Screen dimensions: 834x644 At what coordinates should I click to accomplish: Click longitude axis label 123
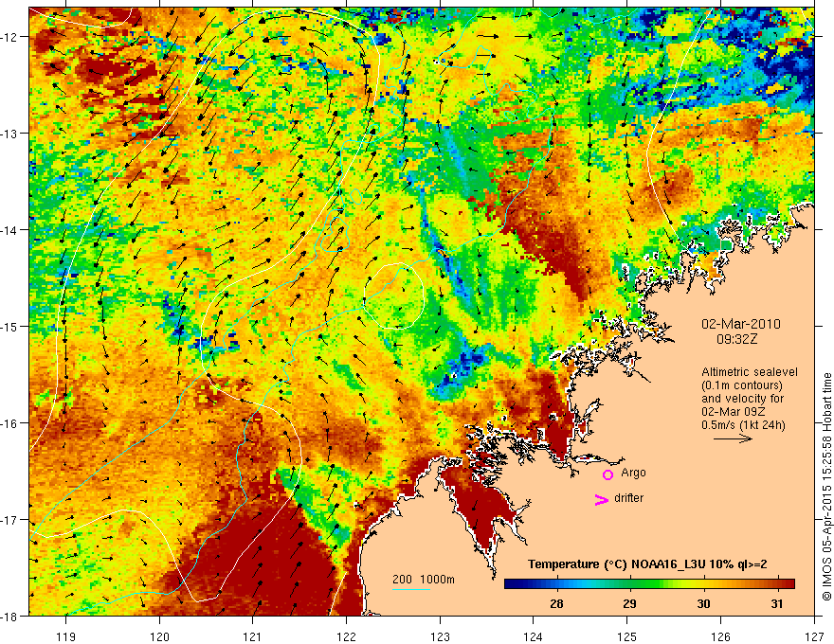[x=440, y=636]
